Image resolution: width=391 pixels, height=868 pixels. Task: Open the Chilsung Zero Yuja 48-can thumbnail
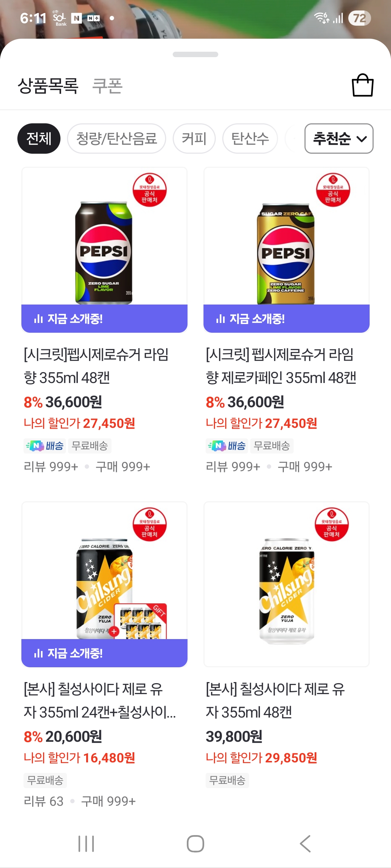[x=286, y=584]
